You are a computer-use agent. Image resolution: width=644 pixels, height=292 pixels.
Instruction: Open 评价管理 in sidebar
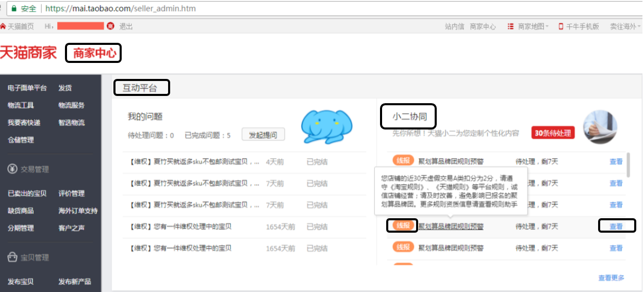click(71, 193)
